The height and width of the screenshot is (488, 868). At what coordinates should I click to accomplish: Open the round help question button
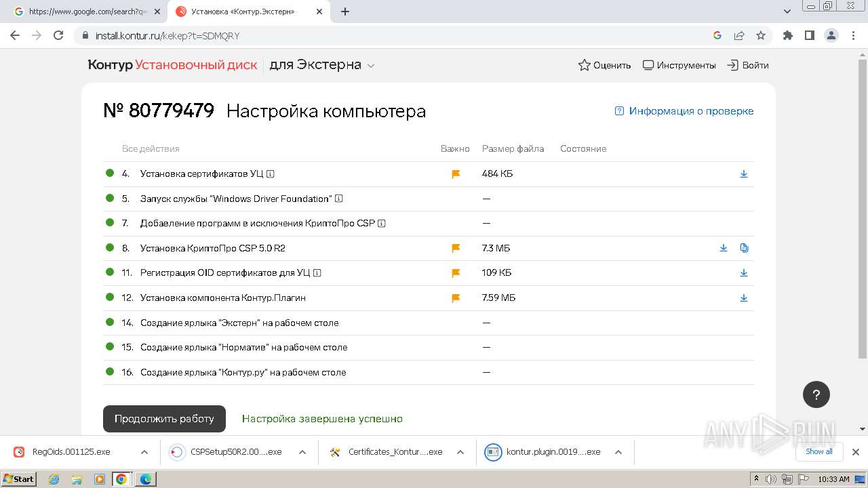pyautogui.click(x=816, y=394)
